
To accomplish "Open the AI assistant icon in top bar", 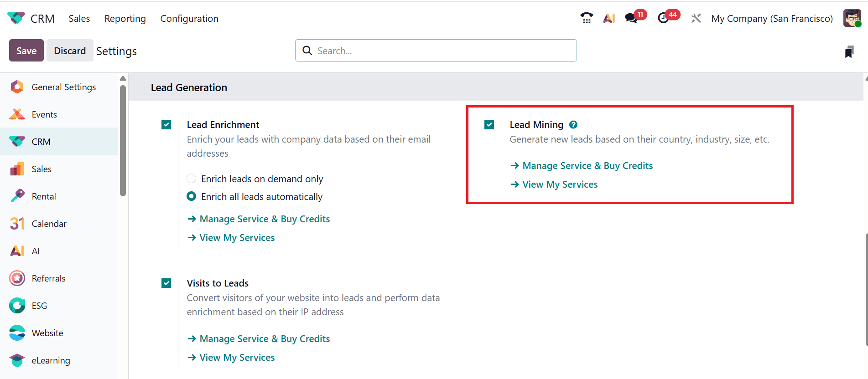I will point(609,18).
